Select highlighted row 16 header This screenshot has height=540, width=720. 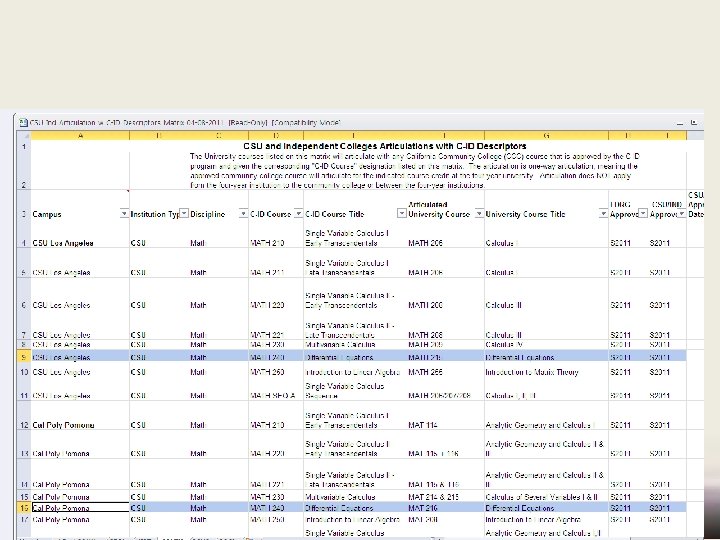click(23, 508)
